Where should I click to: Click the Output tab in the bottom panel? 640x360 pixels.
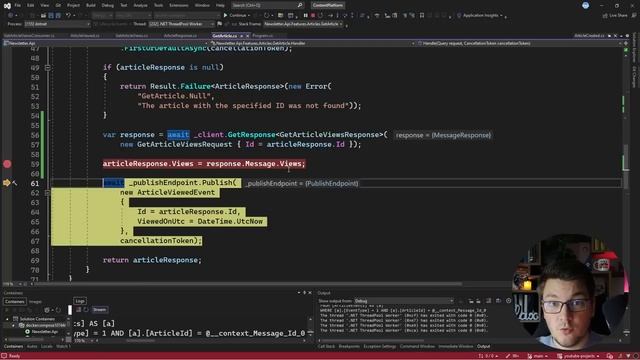[x=483, y=347]
